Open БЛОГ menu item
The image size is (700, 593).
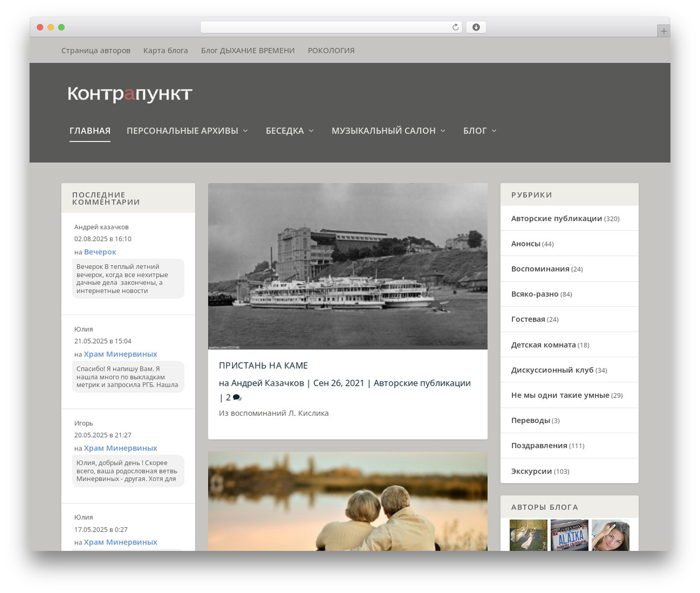tap(475, 131)
